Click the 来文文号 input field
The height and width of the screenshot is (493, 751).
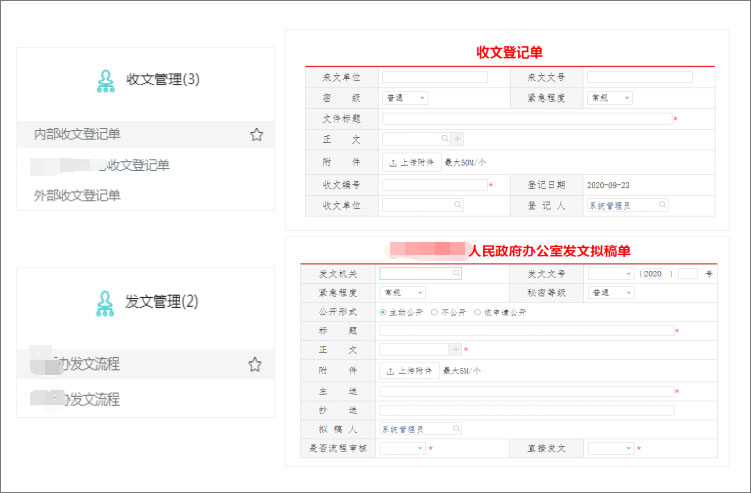pyautogui.click(x=640, y=77)
